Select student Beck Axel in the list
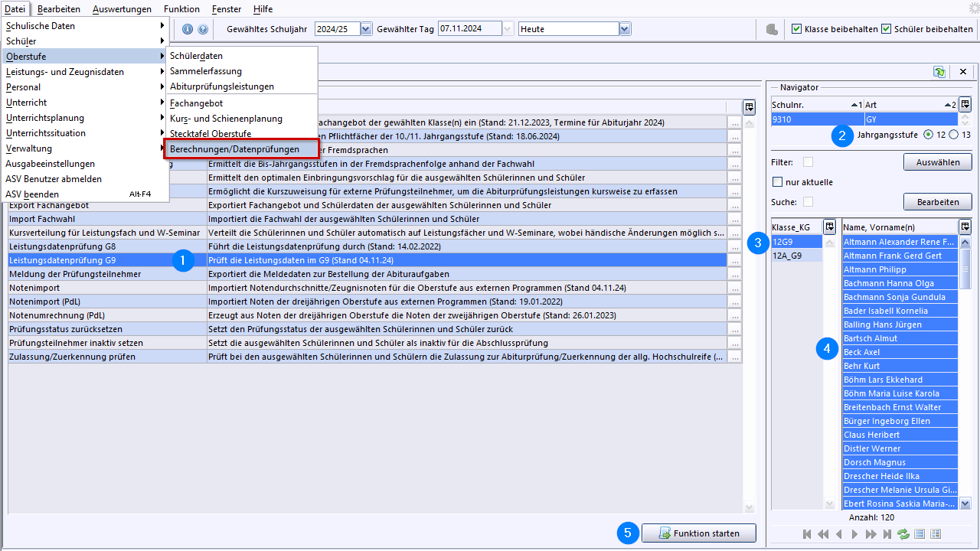Screen dimensions: 980x551 pyautogui.click(x=900, y=352)
